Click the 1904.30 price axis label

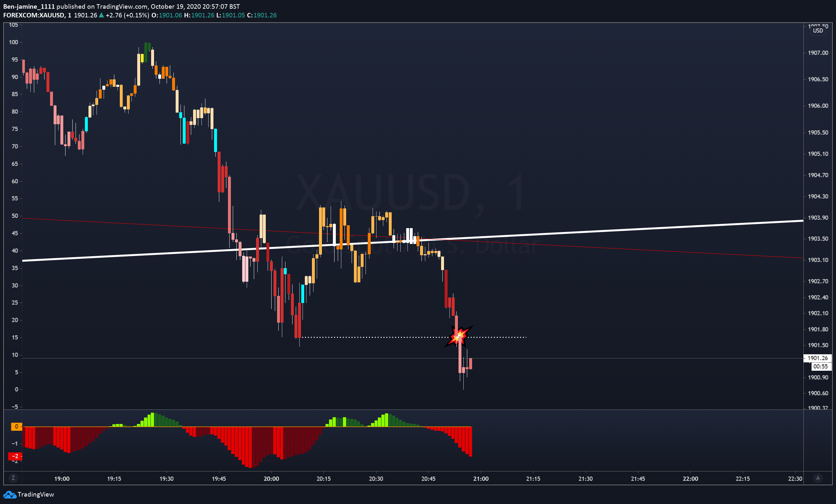pyautogui.click(x=818, y=197)
